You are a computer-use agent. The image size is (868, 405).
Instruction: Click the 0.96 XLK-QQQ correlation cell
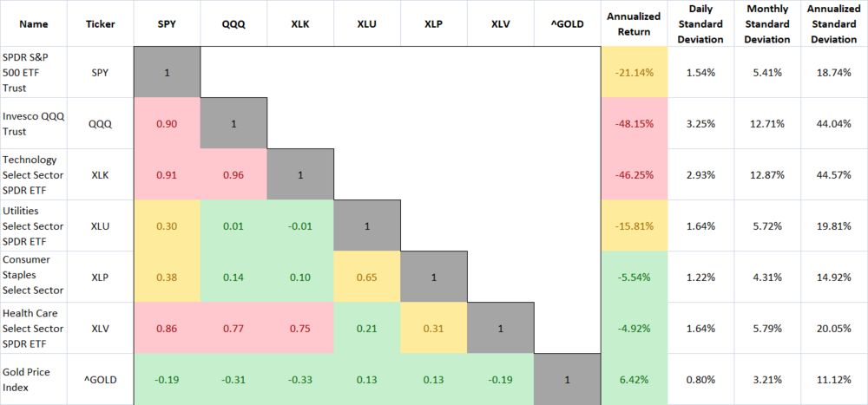pos(233,174)
